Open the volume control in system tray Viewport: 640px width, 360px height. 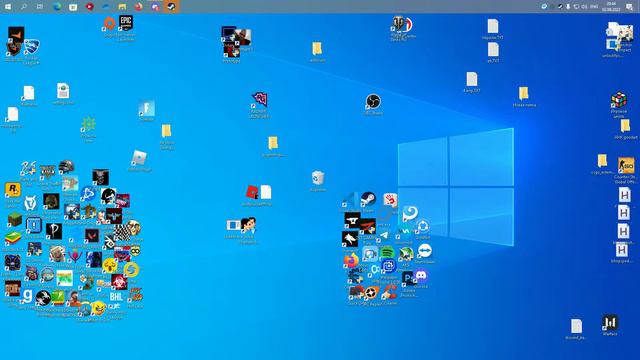tap(584, 7)
